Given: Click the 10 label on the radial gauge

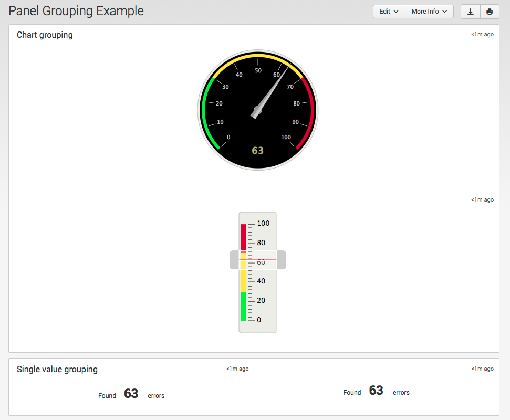Looking at the screenshot, I should pyautogui.click(x=220, y=122).
